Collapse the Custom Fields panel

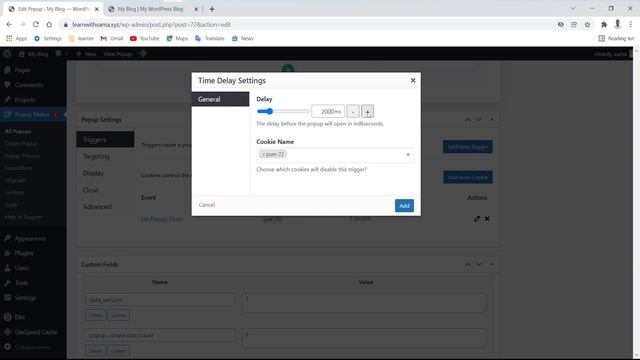491,264
